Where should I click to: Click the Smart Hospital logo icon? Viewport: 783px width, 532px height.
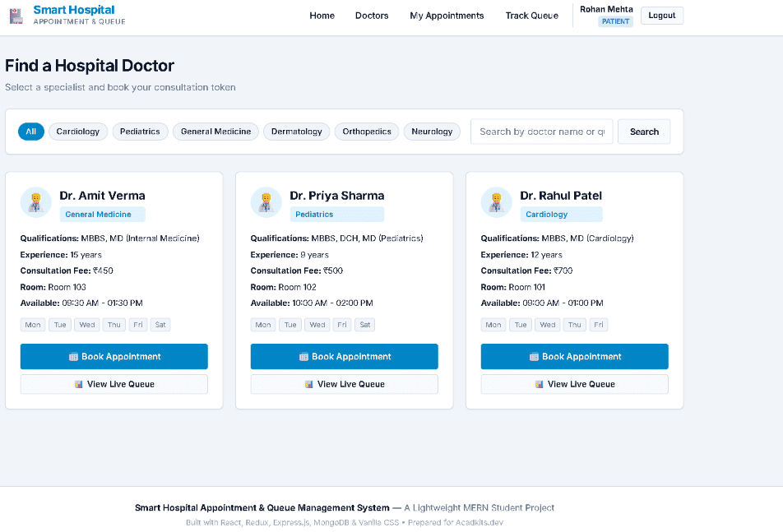tap(16, 16)
